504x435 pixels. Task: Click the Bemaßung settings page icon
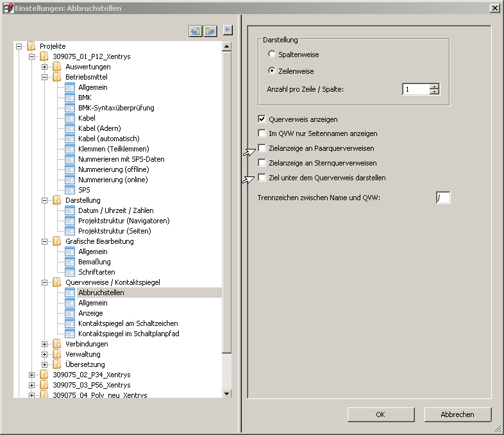click(70, 262)
